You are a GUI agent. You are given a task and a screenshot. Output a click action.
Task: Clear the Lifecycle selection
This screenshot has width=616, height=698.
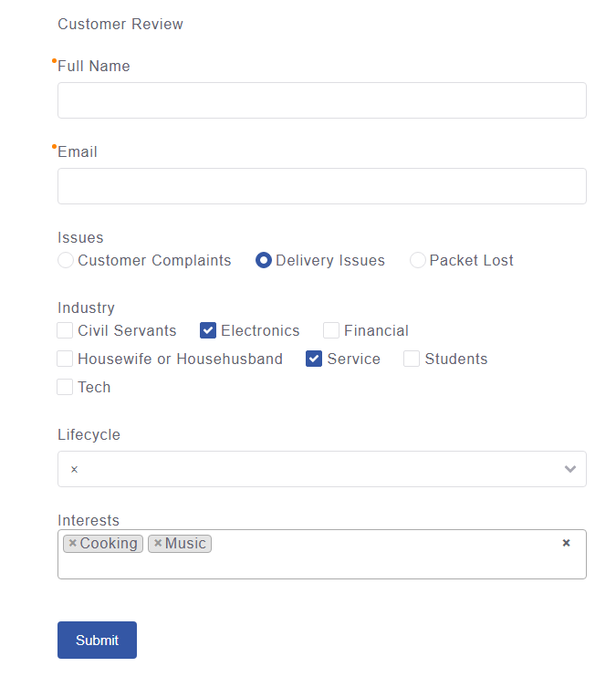click(x=74, y=469)
